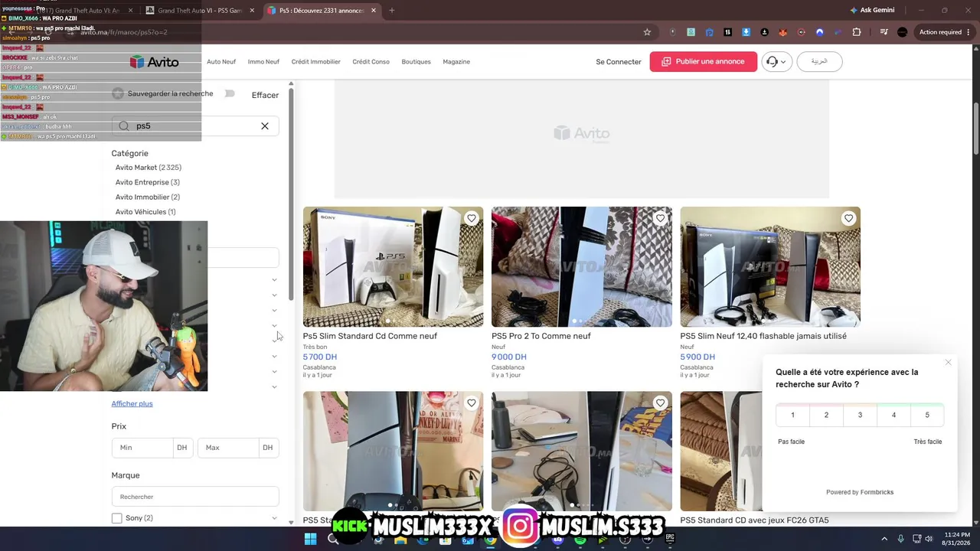The width and height of the screenshot is (980, 551).
Task: Go to the Avito homepage logo
Action: click(x=154, y=62)
